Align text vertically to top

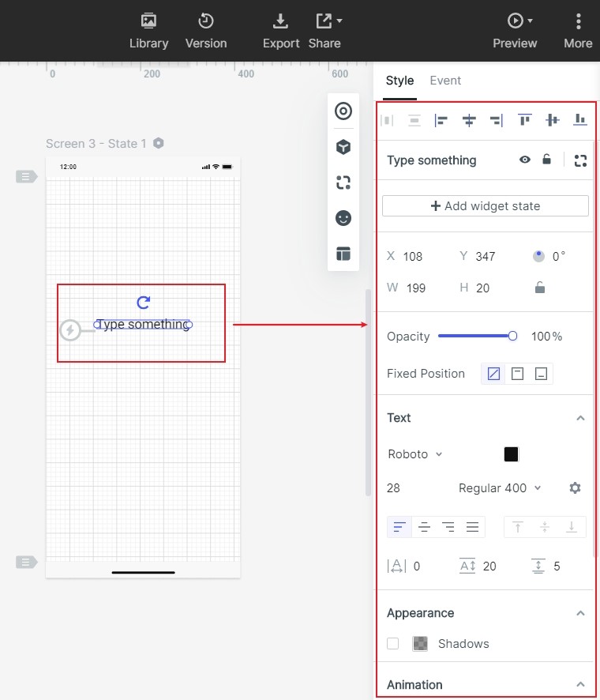pyautogui.click(x=518, y=527)
